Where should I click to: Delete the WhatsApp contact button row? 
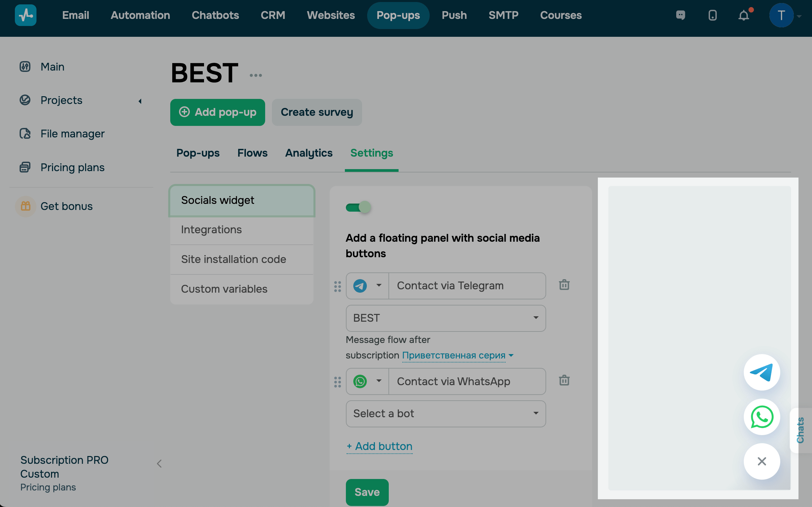pyautogui.click(x=564, y=381)
